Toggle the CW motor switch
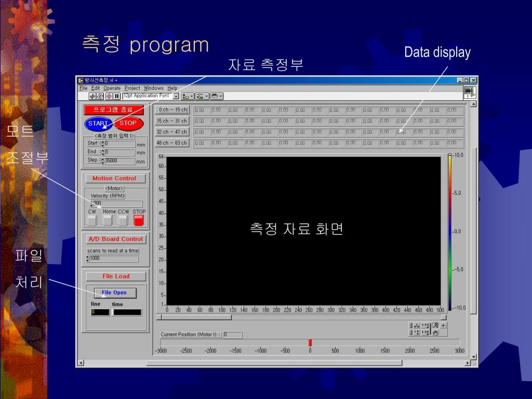This screenshot has height=399, width=532. coord(92,220)
